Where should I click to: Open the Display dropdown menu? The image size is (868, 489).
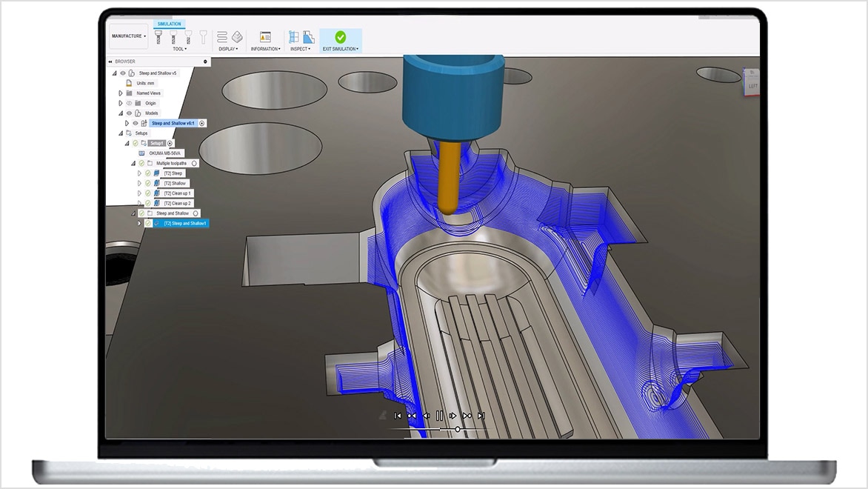228,49
